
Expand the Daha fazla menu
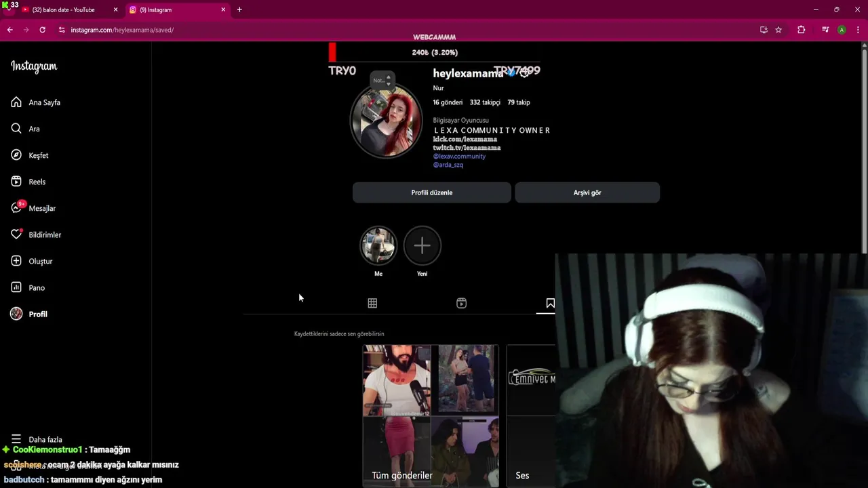click(37, 439)
